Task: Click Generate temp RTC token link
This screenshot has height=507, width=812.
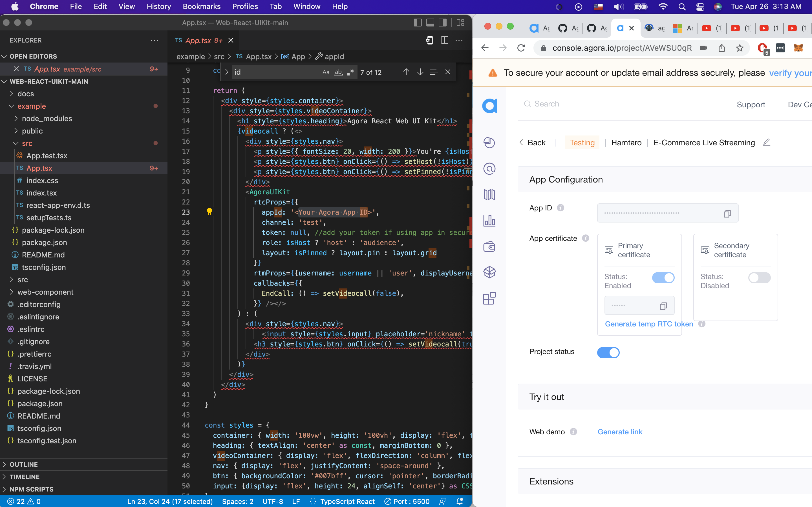Action: pyautogui.click(x=648, y=324)
